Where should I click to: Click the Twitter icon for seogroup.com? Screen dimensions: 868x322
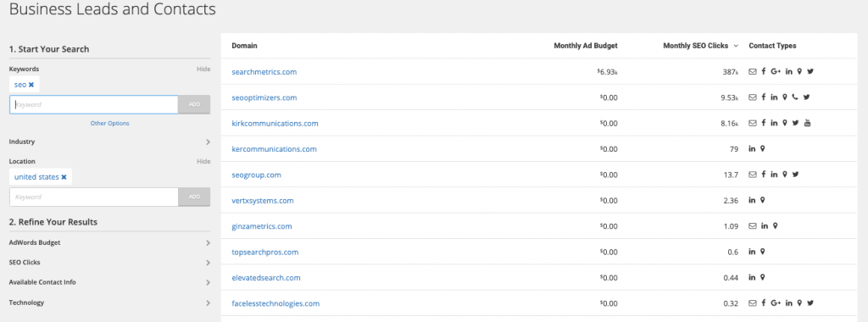coord(795,175)
